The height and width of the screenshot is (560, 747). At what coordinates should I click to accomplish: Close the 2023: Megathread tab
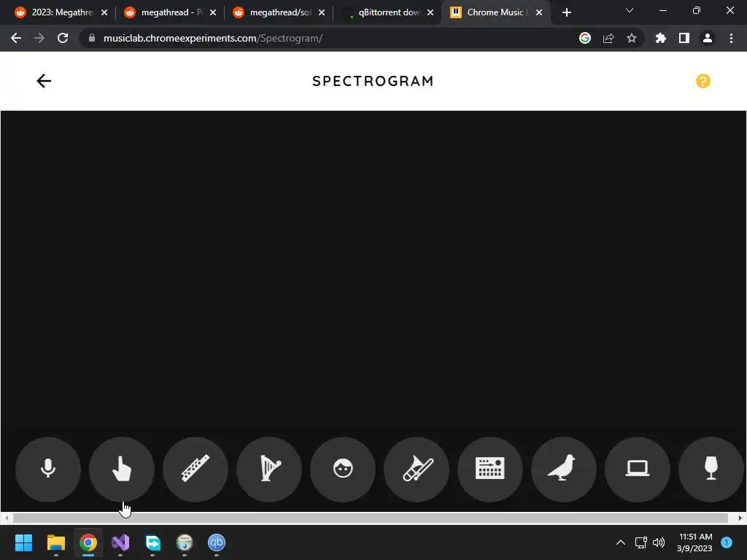pos(104,13)
